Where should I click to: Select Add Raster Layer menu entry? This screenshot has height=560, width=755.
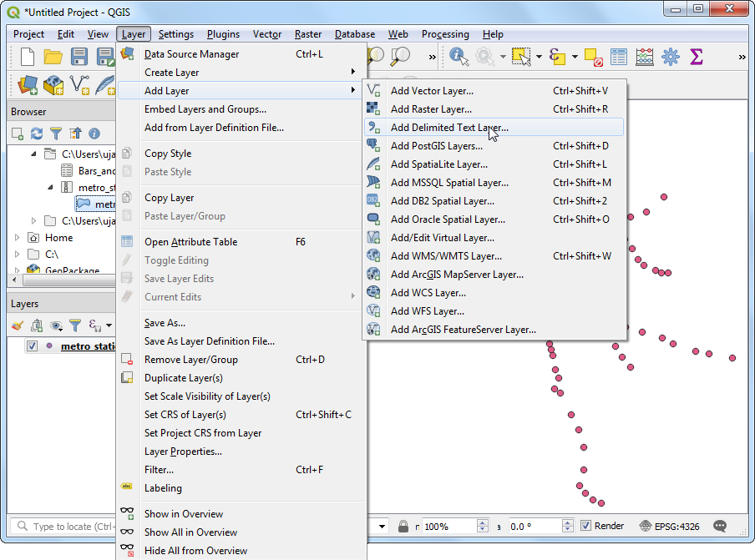431,109
